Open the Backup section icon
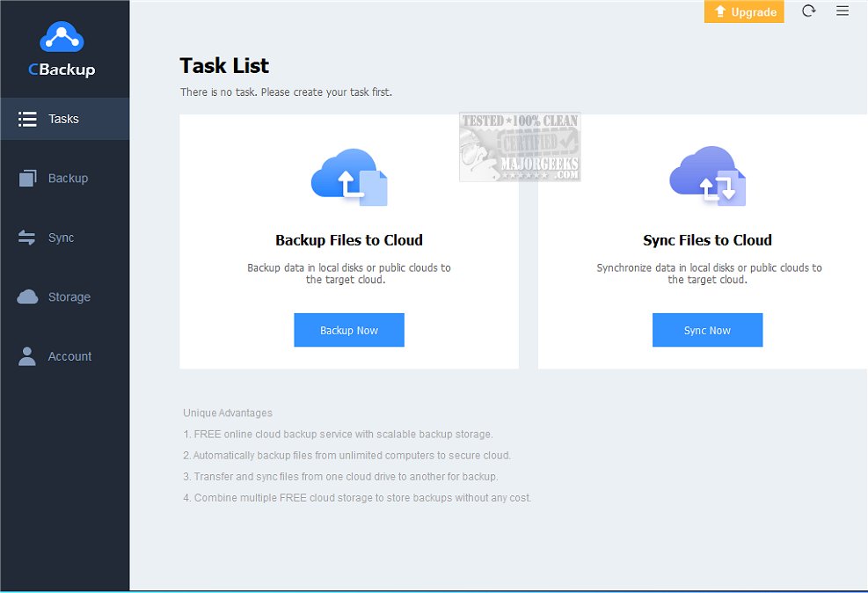The width and height of the screenshot is (868, 593). [x=26, y=178]
